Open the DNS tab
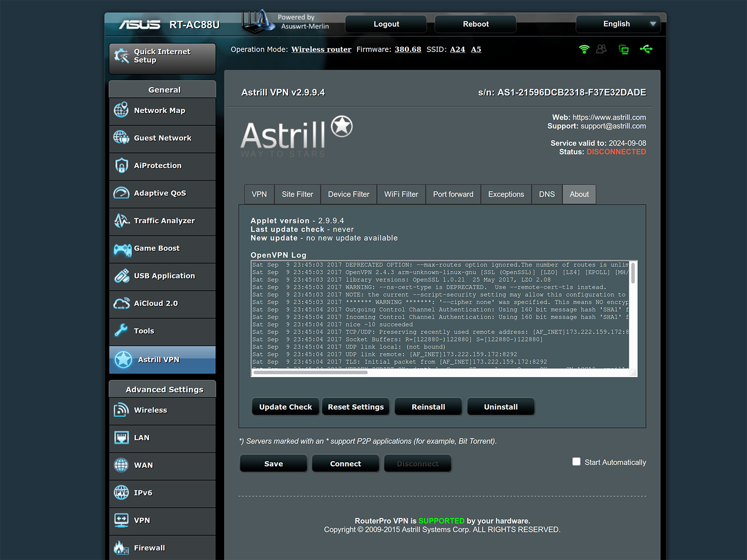 (x=547, y=194)
